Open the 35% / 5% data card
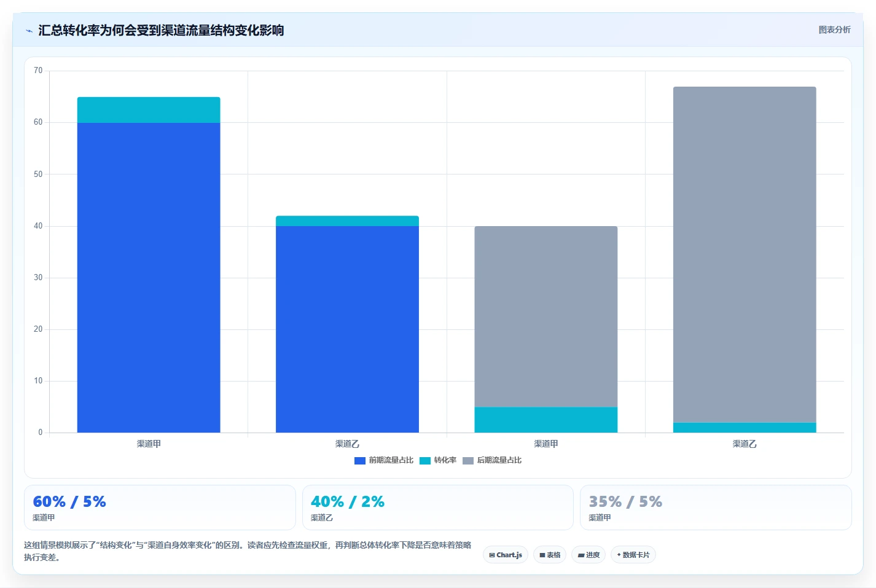This screenshot has height=588, width=876. click(x=716, y=508)
